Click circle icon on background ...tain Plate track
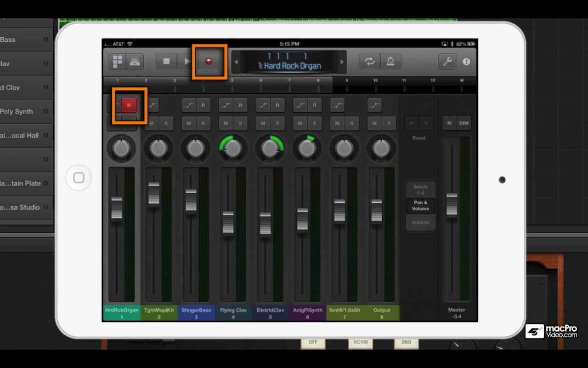The width and height of the screenshot is (588, 368). [45, 183]
